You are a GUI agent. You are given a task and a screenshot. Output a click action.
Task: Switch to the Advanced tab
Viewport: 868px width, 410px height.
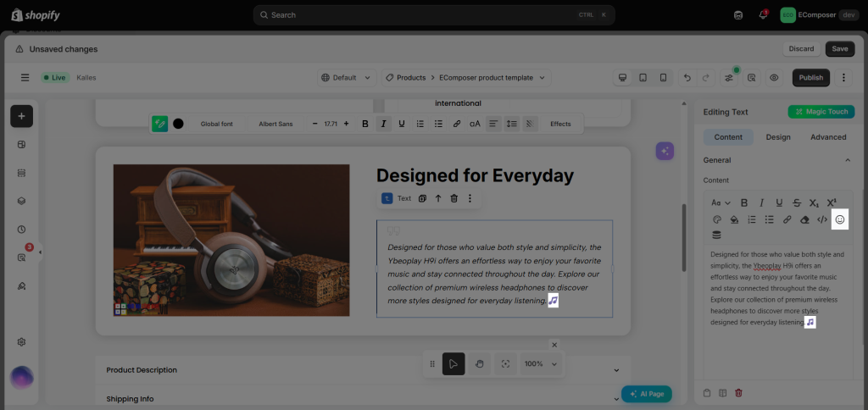point(828,136)
